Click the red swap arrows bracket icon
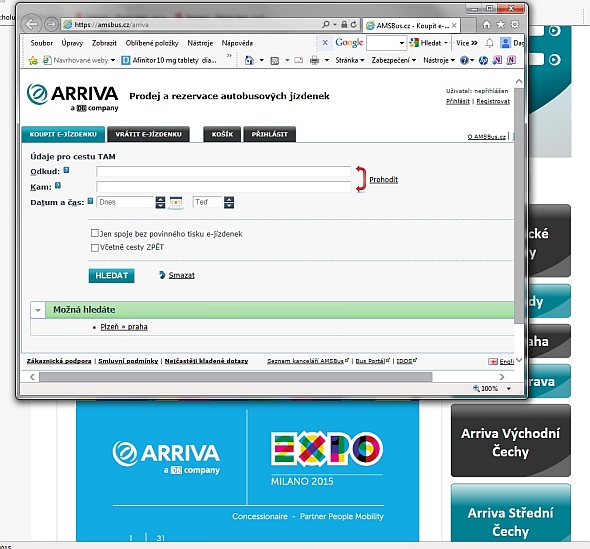Image resolution: width=590 pixels, height=549 pixels. 361,179
